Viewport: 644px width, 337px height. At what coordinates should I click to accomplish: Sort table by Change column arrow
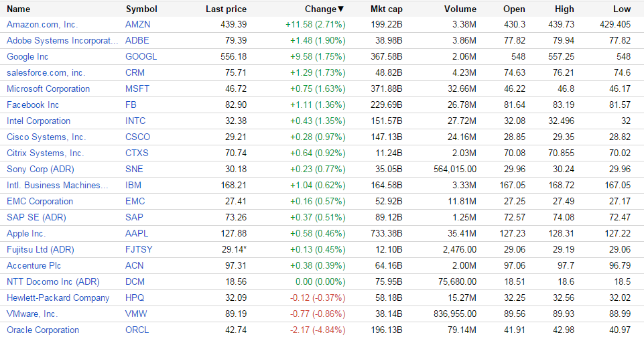click(341, 9)
